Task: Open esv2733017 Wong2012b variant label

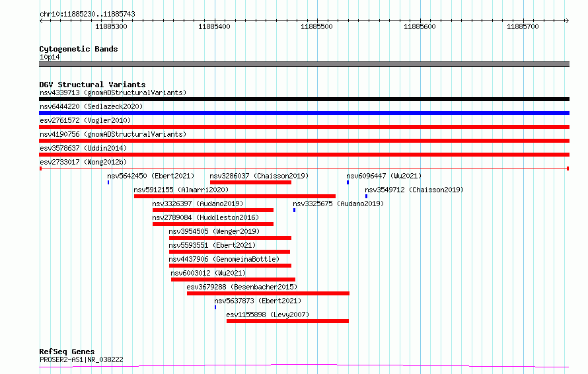Action: 83,162
